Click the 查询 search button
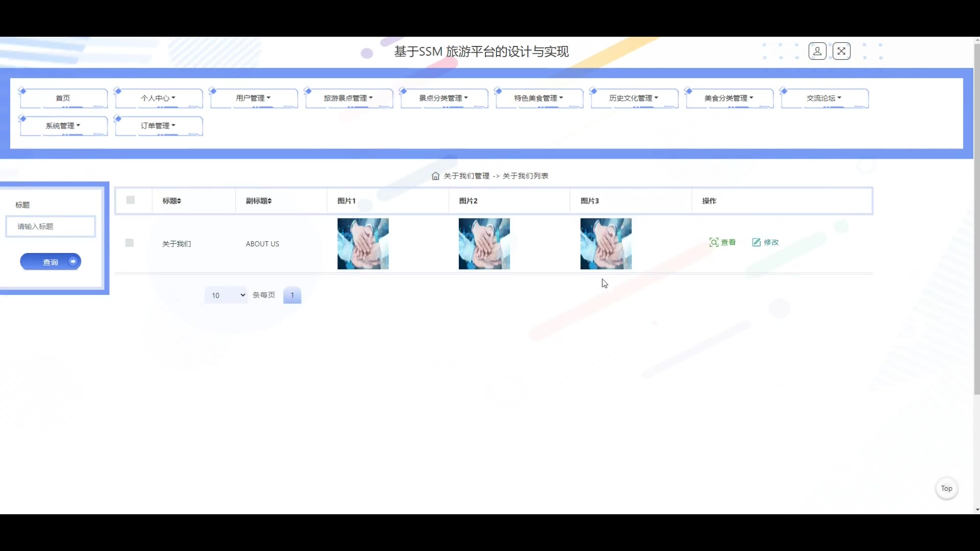Screen dimensions: 980x551 click(51, 262)
